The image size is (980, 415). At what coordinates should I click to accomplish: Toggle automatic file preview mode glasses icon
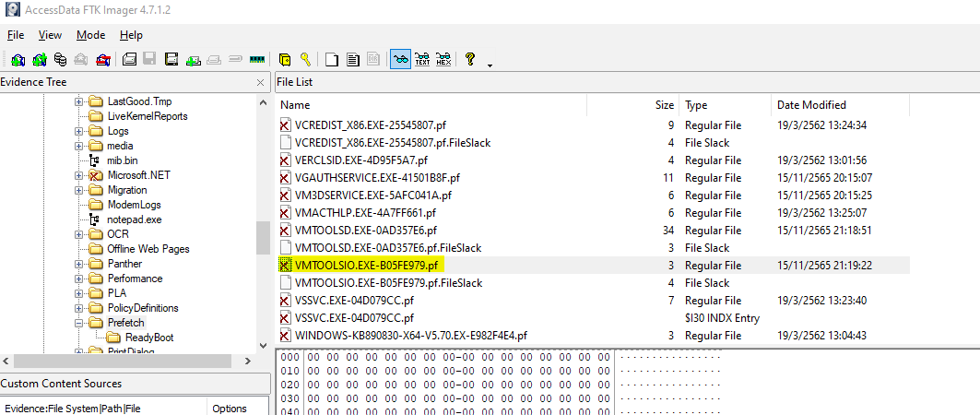tap(401, 59)
